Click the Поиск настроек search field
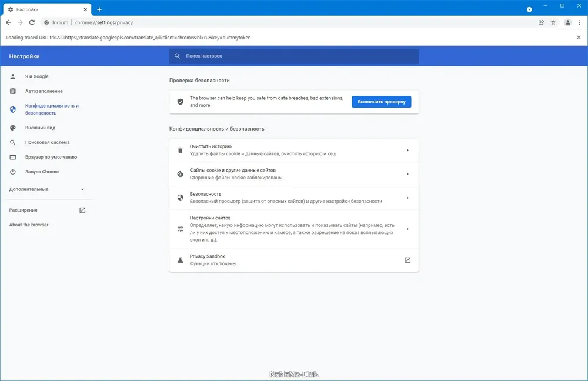The height and width of the screenshot is (381, 588). pos(293,56)
